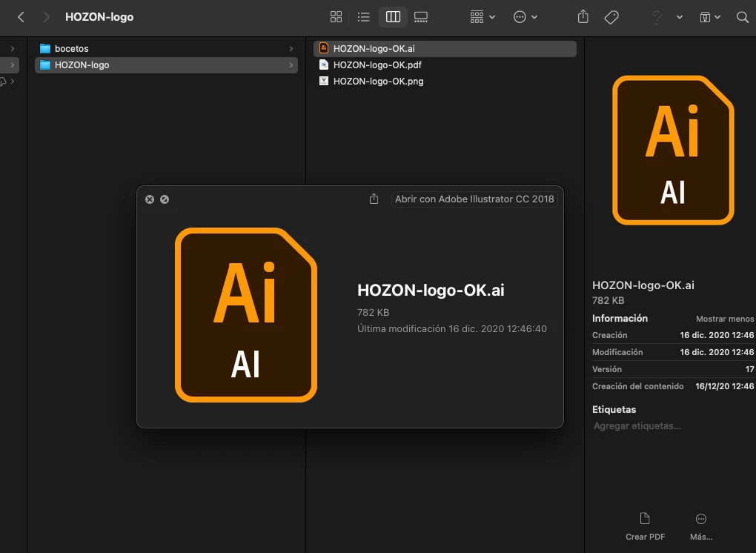Expand the bocetos folder chevron
Image resolution: width=756 pixels, height=553 pixels.
coord(291,49)
